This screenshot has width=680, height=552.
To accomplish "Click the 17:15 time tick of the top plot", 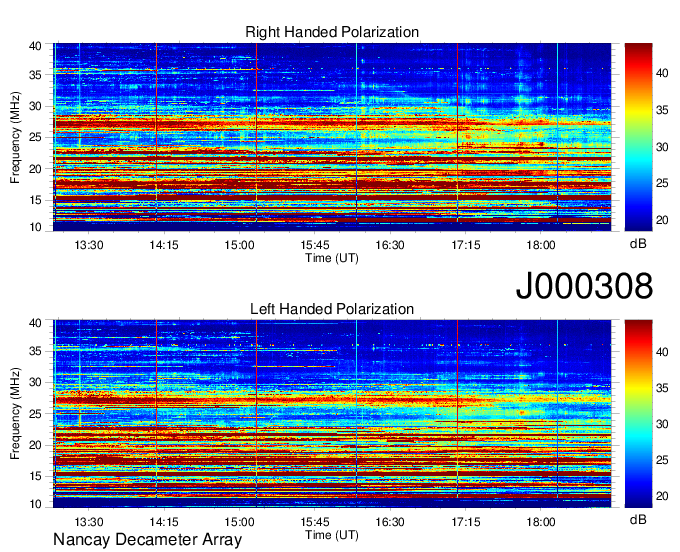I will [x=466, y=245].
